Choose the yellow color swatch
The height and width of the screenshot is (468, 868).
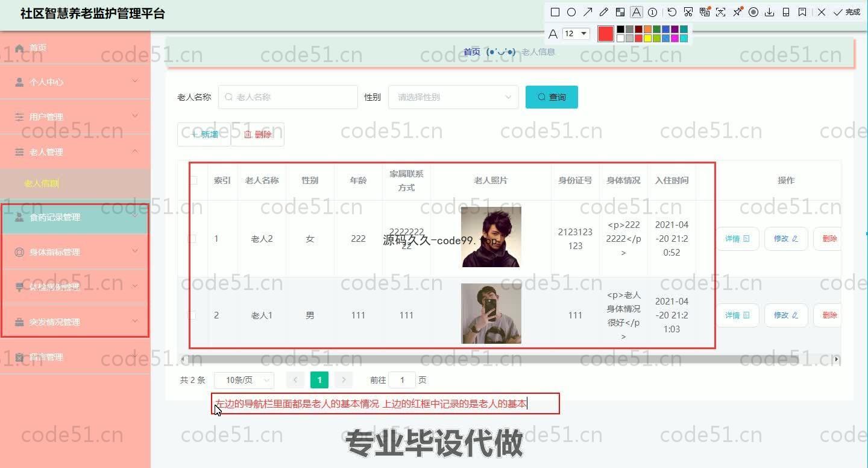click(647, 38)
